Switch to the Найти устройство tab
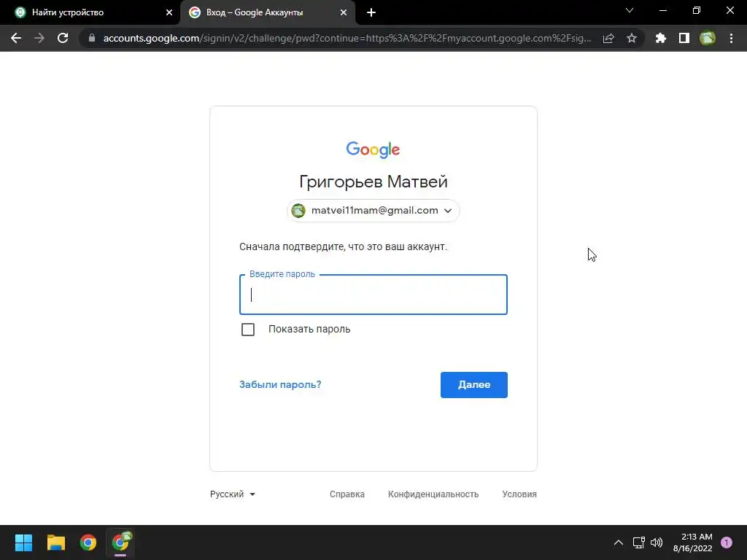This screenshot has height=560, width=747. pyautogui.click(x=90, y=12)
